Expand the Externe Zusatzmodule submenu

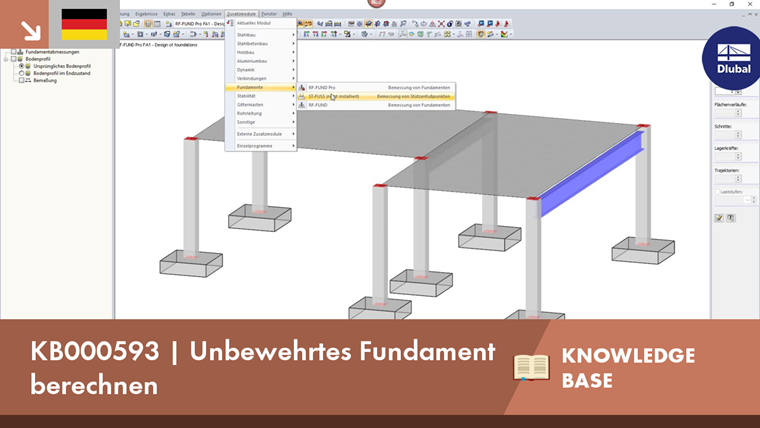261,134
